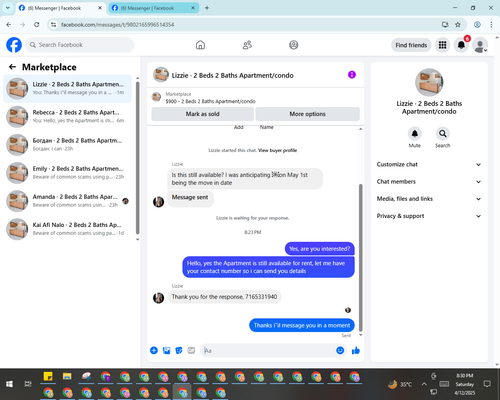Viewport: 500px width, 400px height.
Task: Choose a GIF icon
Action: [191, 350]
